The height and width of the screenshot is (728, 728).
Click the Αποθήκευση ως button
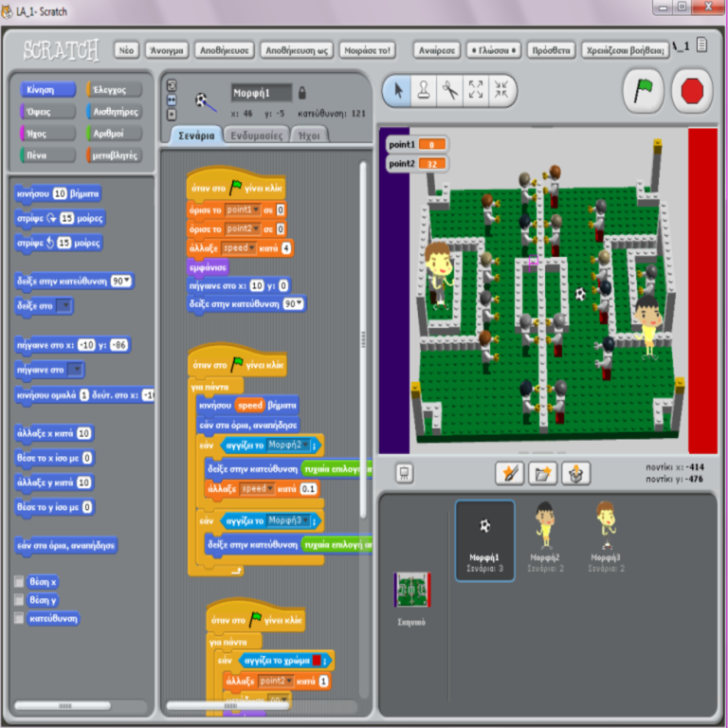(297, 50)
